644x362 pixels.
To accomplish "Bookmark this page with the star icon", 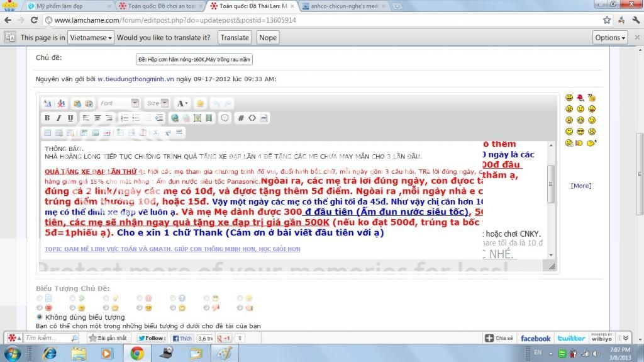I will (x=607, y=20).
